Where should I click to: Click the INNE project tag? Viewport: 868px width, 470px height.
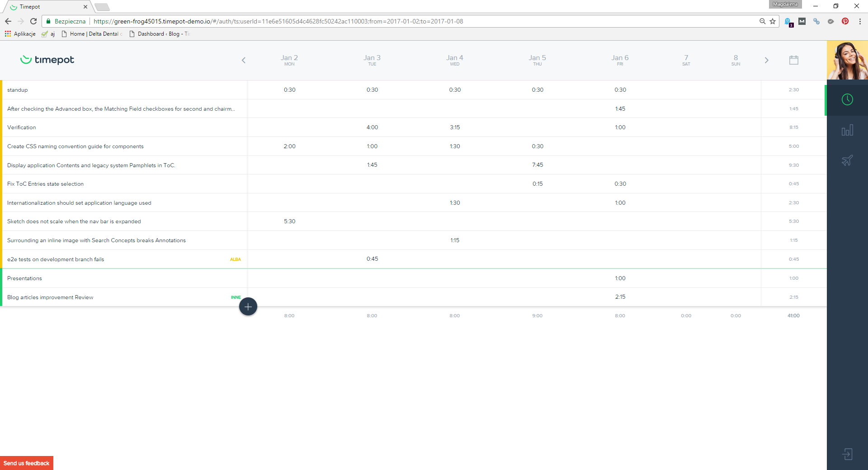236,297
